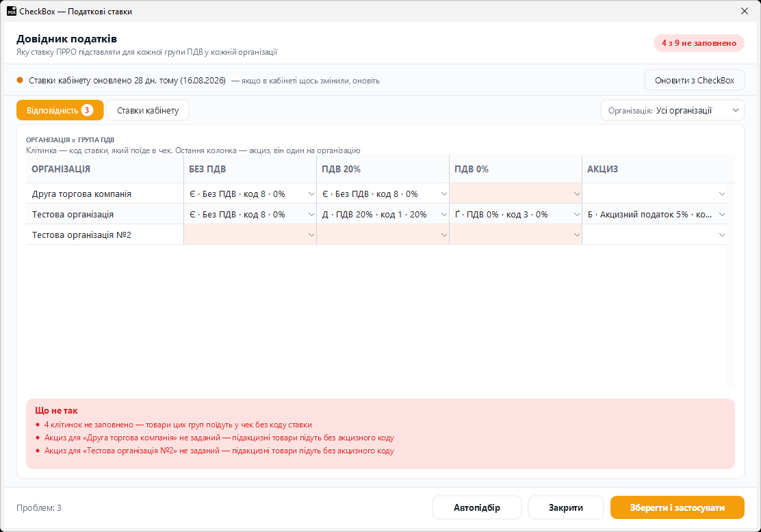This screenshot has height=532, width=761.
Task: Click Зберегти і застосувати button
Action: (x=677, y=508)
